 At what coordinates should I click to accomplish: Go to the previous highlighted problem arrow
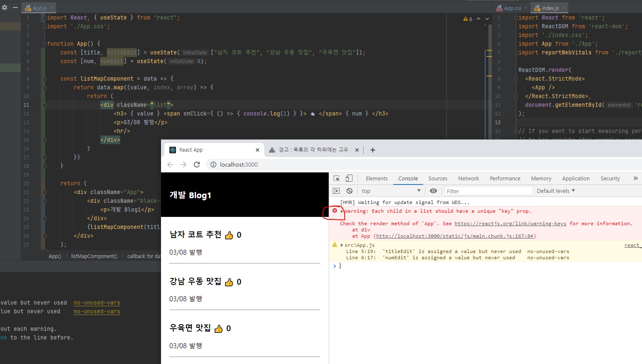478,19
